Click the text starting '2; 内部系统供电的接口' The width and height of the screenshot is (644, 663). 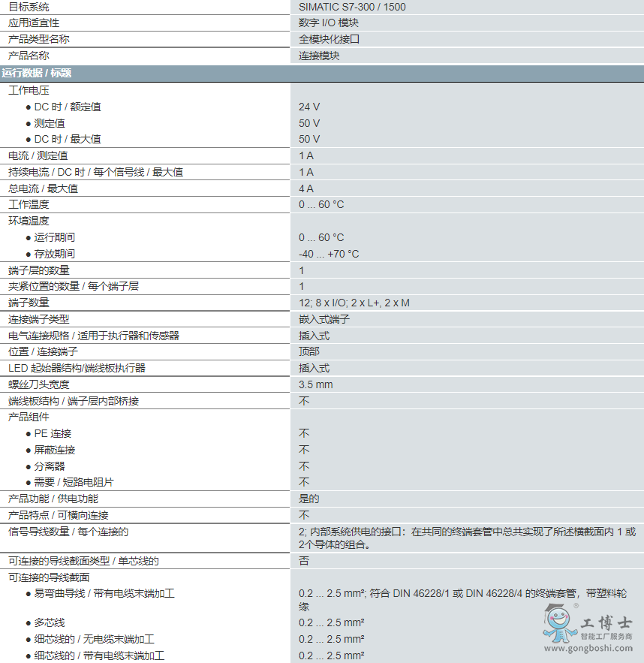(x=468, y=538)
